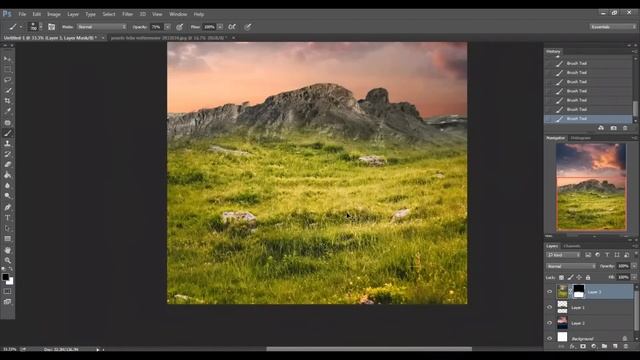
Task: Create new adjustment layer icon
Action: coord(593,346)
